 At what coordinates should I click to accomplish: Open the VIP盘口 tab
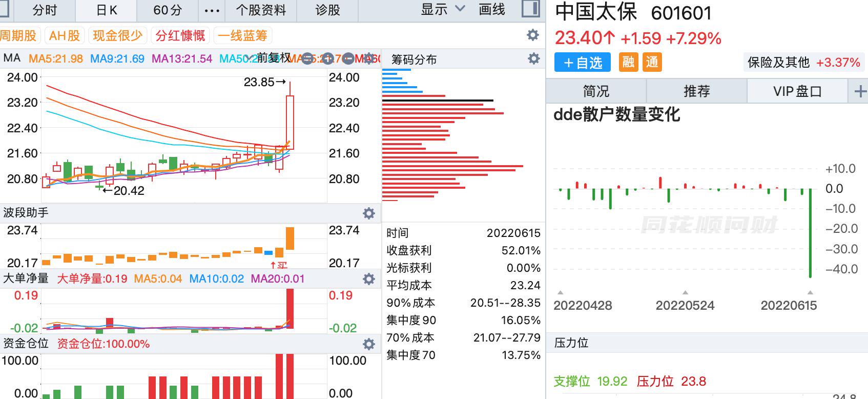[x=798, y=91]
